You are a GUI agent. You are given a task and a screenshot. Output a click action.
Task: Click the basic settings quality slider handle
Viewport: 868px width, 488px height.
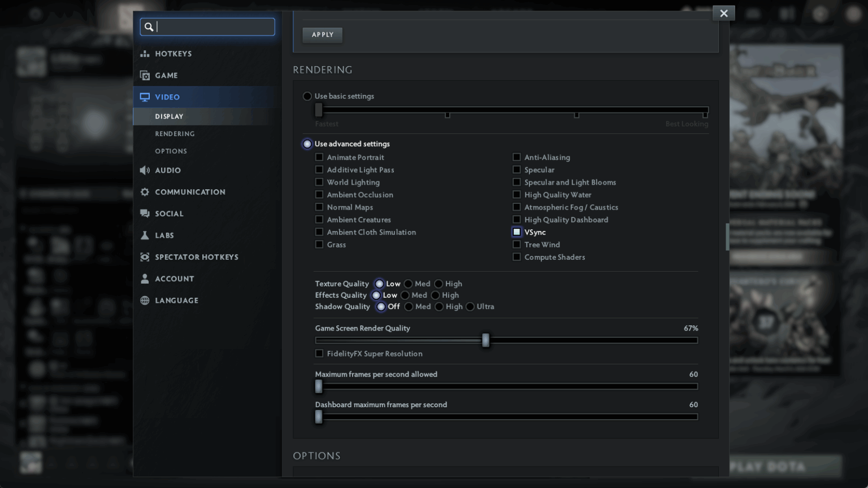319,110
